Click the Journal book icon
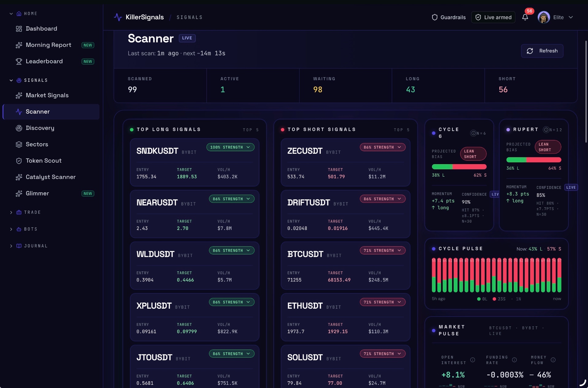This screenshot has width=588, height=388. coord(19,246)
